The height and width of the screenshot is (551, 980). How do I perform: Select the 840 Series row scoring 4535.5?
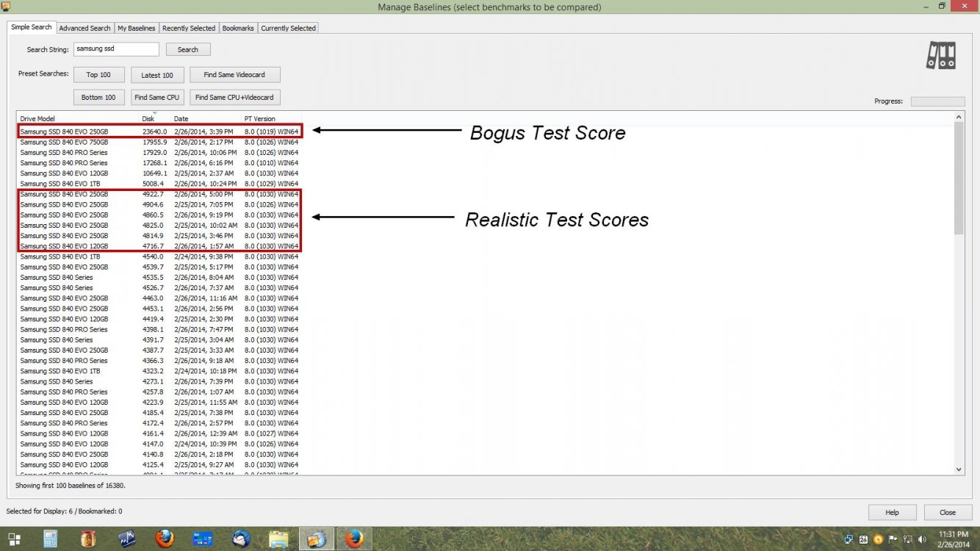(159, 277)
